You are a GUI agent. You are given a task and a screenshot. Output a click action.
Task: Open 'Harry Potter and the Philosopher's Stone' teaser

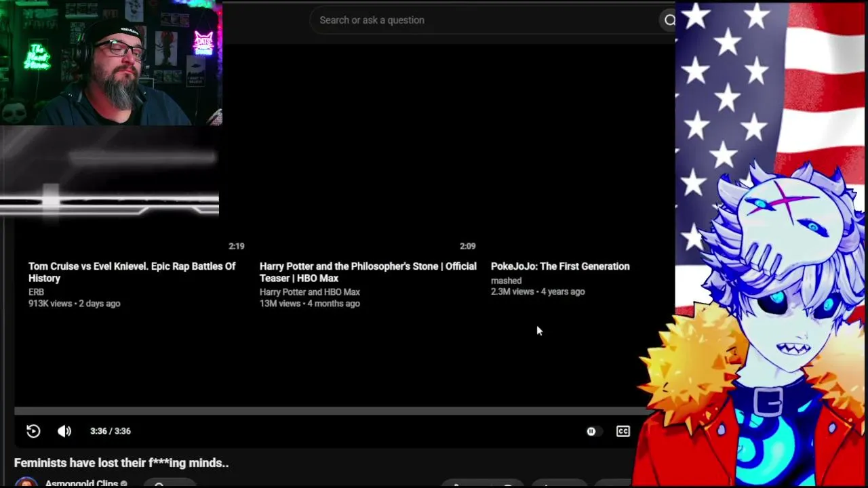click(x=368, y=272)
